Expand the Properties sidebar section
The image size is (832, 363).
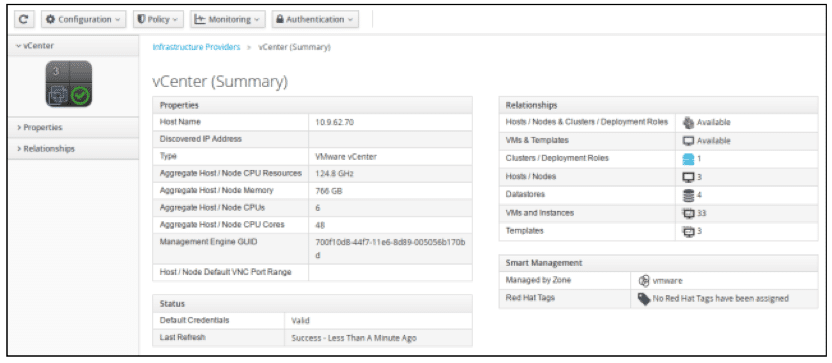[73, 127]
